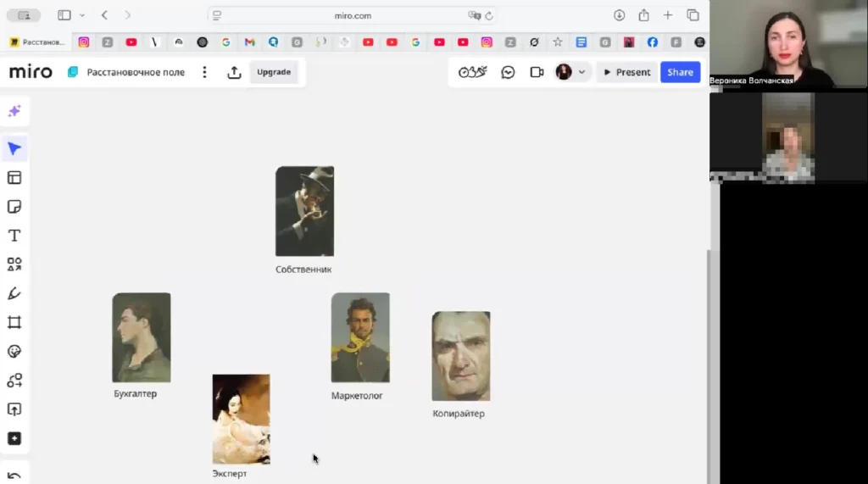Open the Google Docs bookmark
This screenshot has height=484, width=868.
[581, 42]
